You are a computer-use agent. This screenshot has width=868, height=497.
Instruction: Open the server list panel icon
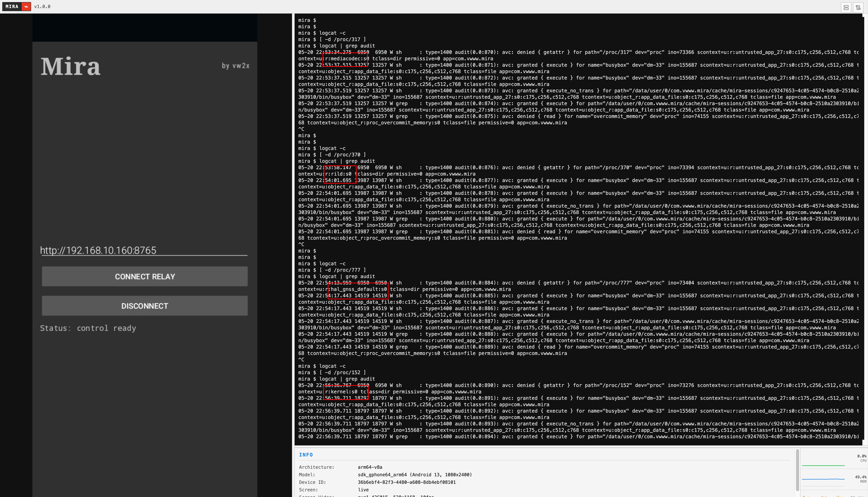846,7
